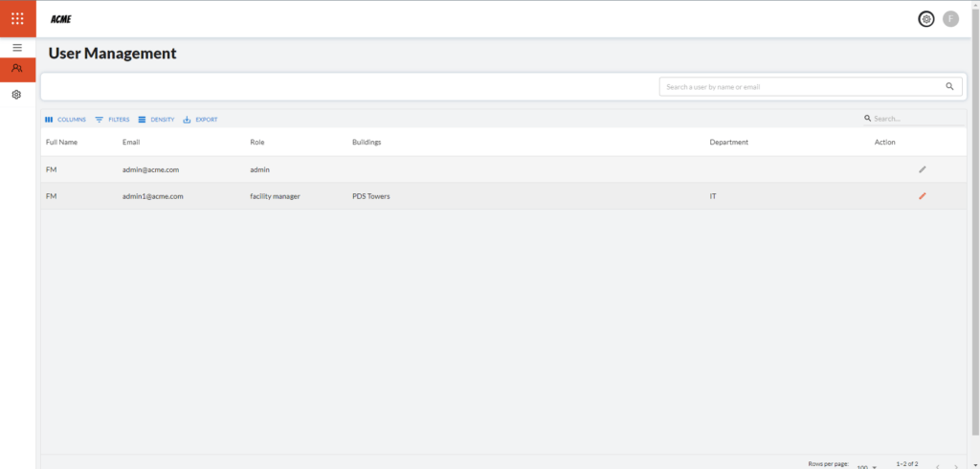Viewport: 980px width, 469px height.
Task: Click the magnifier in user search box
Action: [x=949, y=87]
